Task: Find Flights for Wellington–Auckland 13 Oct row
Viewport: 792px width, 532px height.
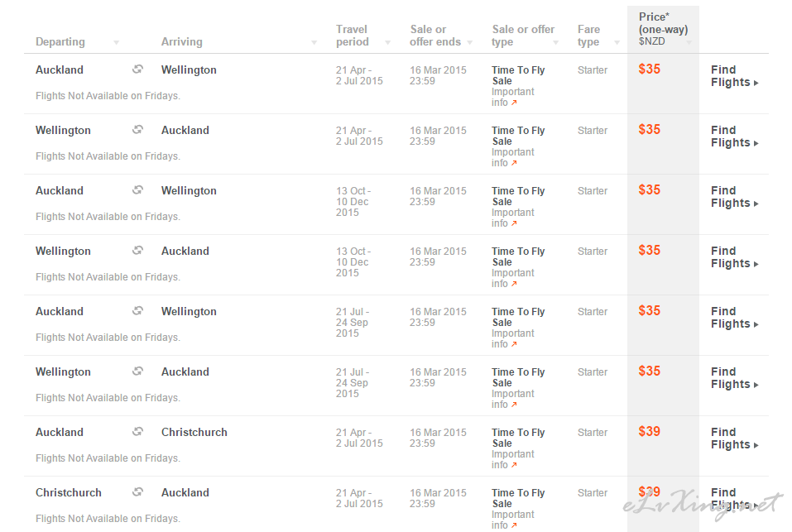Action: point(734,257)
